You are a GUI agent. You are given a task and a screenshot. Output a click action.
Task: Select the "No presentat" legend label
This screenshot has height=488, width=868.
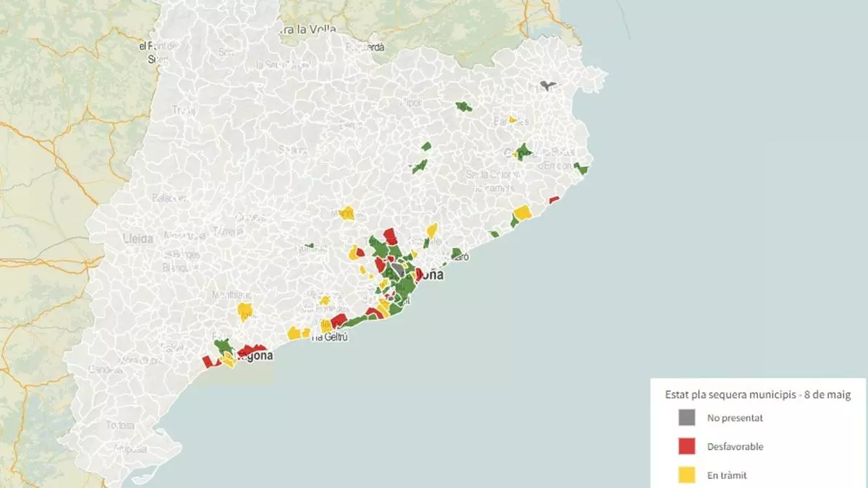[x=735, y=418]
